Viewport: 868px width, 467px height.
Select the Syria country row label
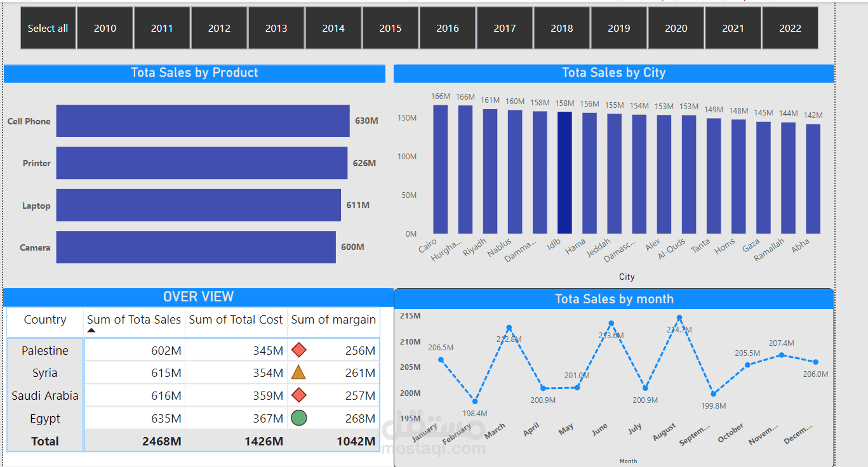point(45,373)
